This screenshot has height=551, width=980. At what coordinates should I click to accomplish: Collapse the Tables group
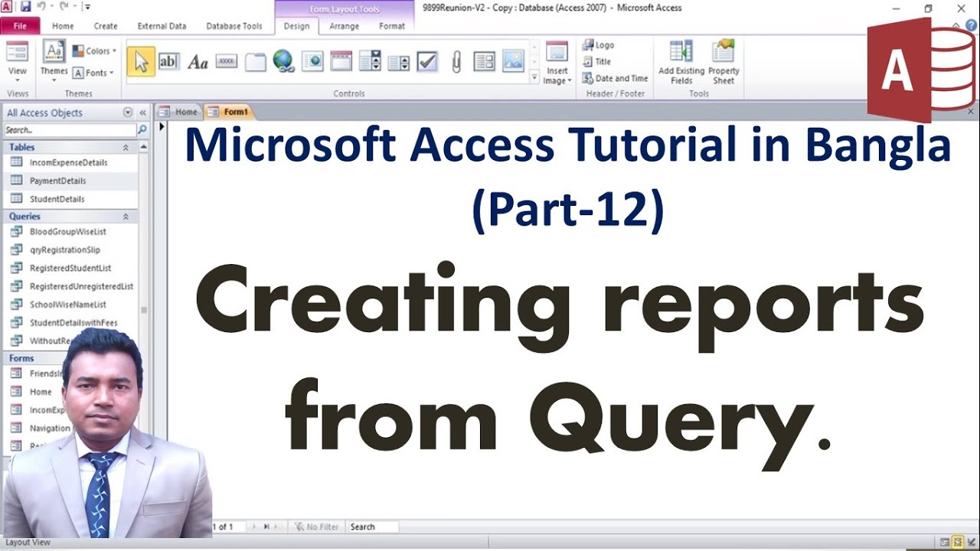126,147
